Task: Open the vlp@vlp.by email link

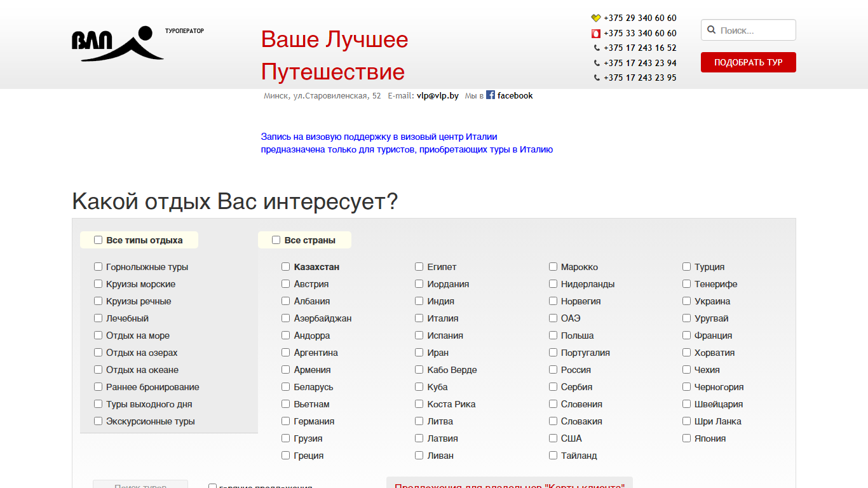Action: pos(438,95)
